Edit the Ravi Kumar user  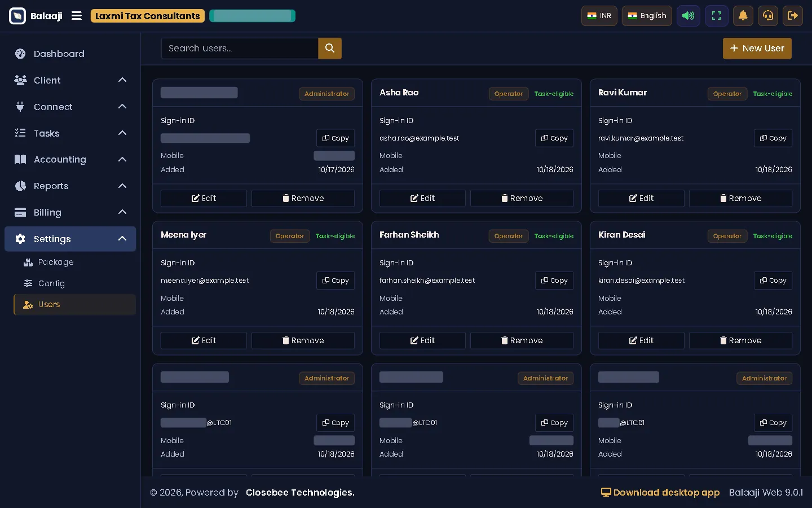641,198
